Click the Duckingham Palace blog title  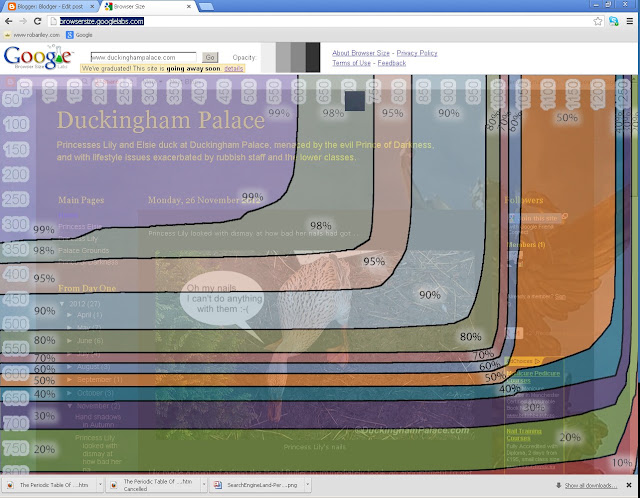(160, 120)
